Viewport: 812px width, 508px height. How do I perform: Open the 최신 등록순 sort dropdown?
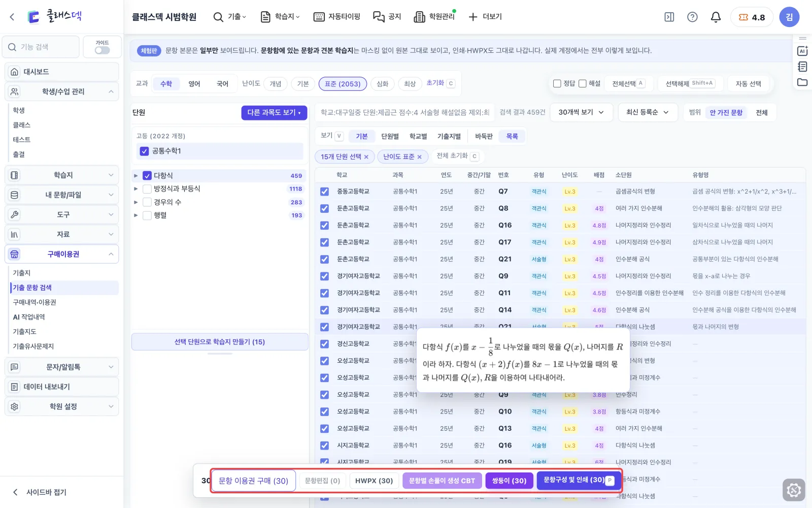point(648,112)
